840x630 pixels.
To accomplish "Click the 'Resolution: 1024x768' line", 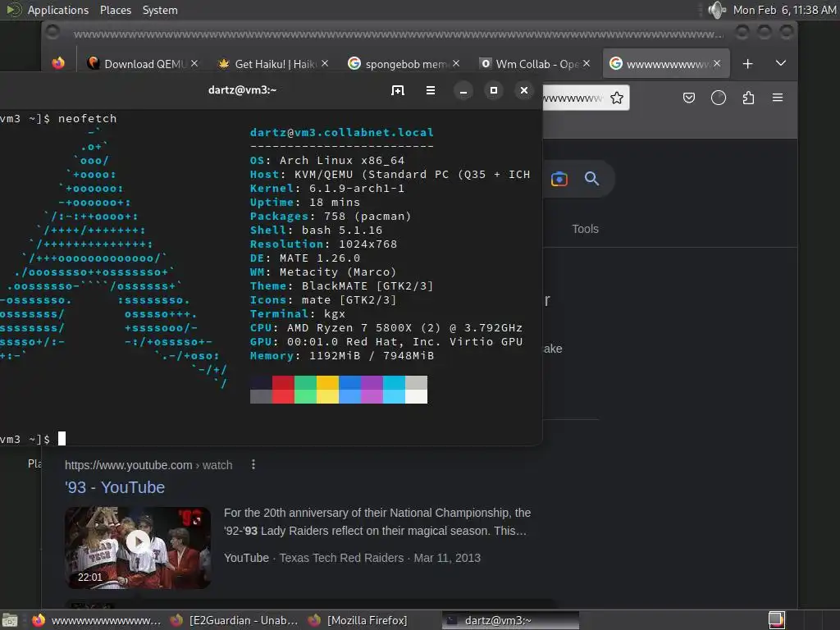I will tap(323, 244).
